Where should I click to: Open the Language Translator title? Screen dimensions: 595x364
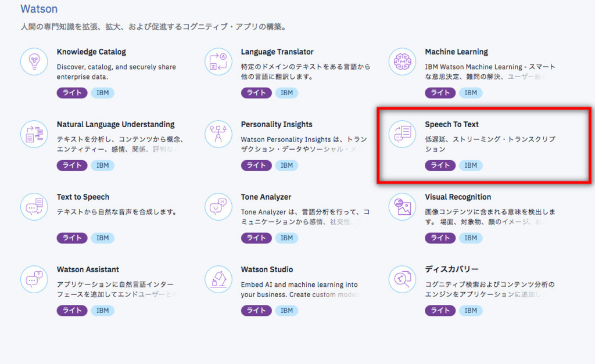point(277,52)
